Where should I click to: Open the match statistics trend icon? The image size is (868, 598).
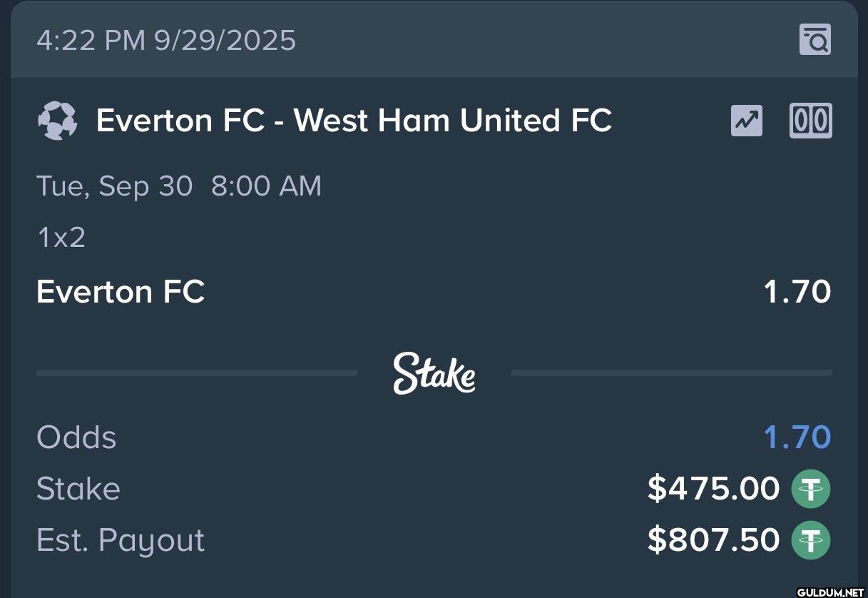[x=747, y=121]
